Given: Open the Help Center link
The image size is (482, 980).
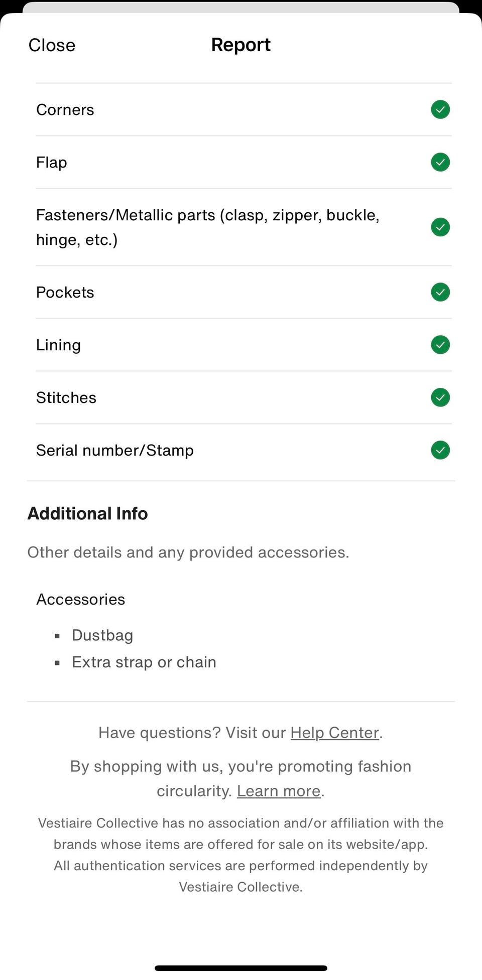Looking at the screenshot, I should pos(334,733).
